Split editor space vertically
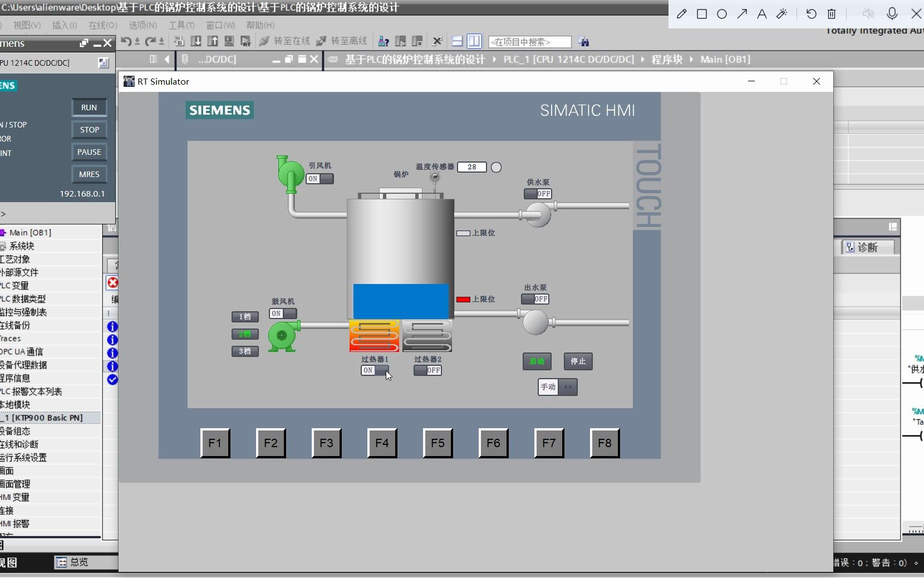924x578 pixels. pyautogui.click(x=474, y=41)
